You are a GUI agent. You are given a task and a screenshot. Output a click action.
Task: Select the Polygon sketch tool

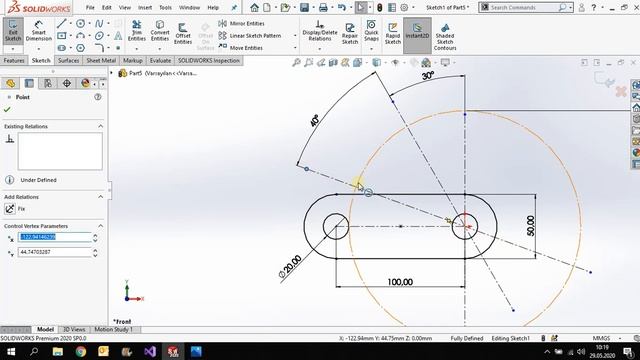pos(80,48)
